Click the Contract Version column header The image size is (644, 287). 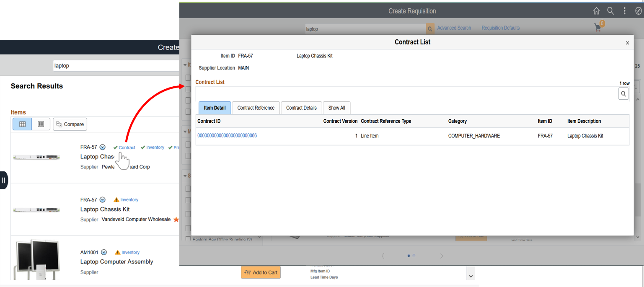340,121
